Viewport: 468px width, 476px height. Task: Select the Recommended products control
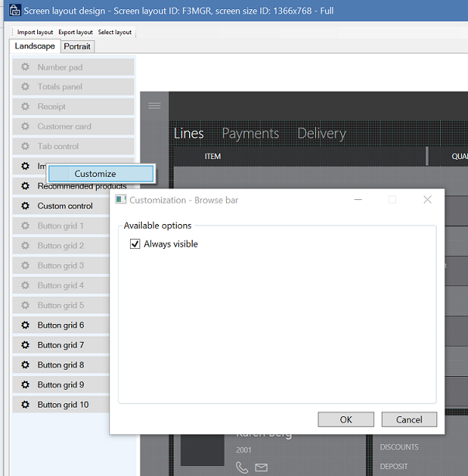(x=73, y=186)
